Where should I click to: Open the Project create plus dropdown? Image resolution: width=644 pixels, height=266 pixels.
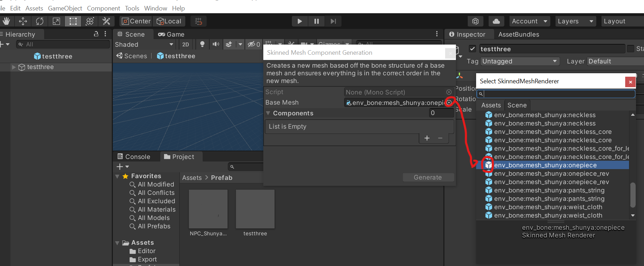point(123,167)
